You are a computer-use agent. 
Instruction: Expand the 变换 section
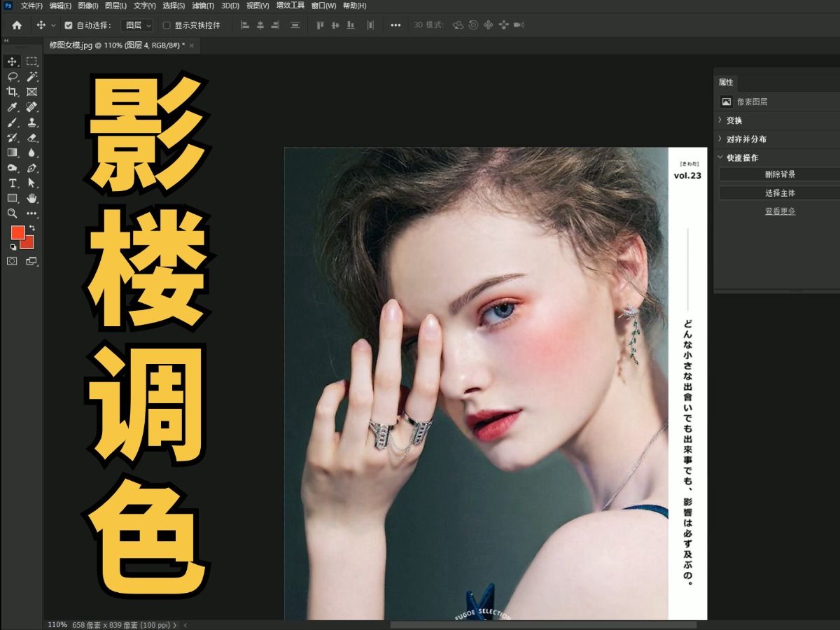click(720, 120)
